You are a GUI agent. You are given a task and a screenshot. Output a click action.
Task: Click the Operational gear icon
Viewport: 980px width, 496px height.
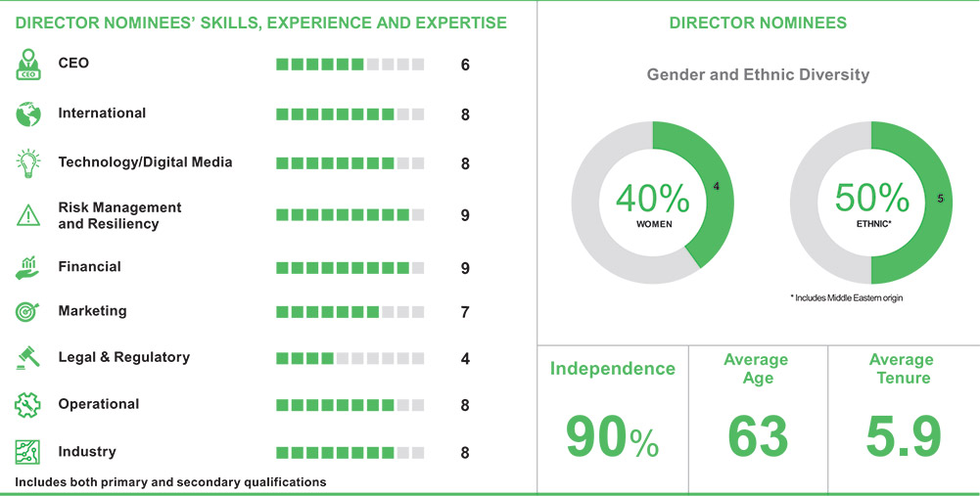pyautogui.click(x=27, y=404)
